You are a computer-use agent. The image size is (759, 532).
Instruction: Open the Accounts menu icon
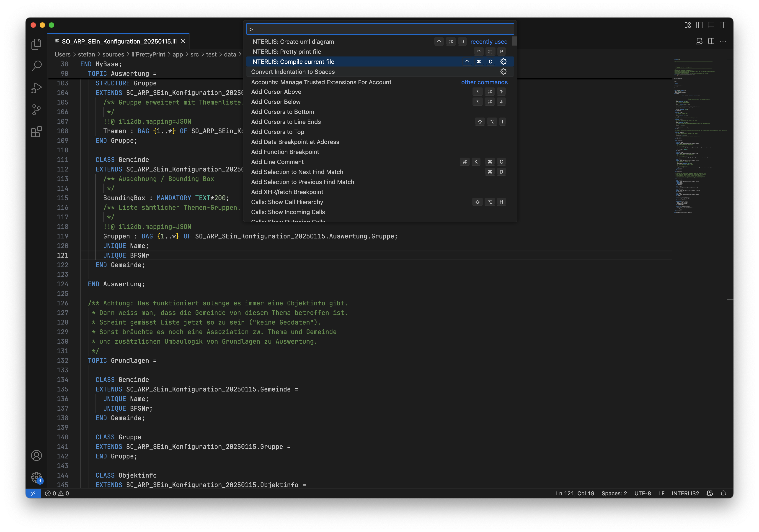tap(36, 455)
